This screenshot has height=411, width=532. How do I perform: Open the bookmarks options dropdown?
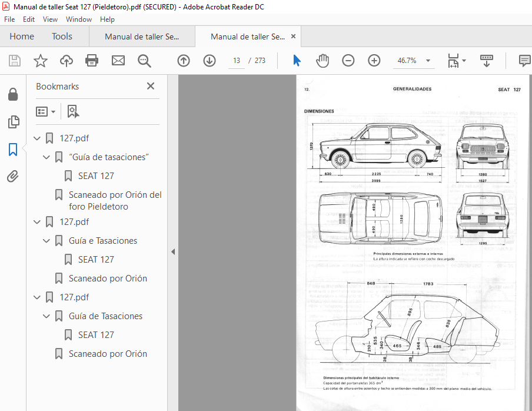click(45, 112)
